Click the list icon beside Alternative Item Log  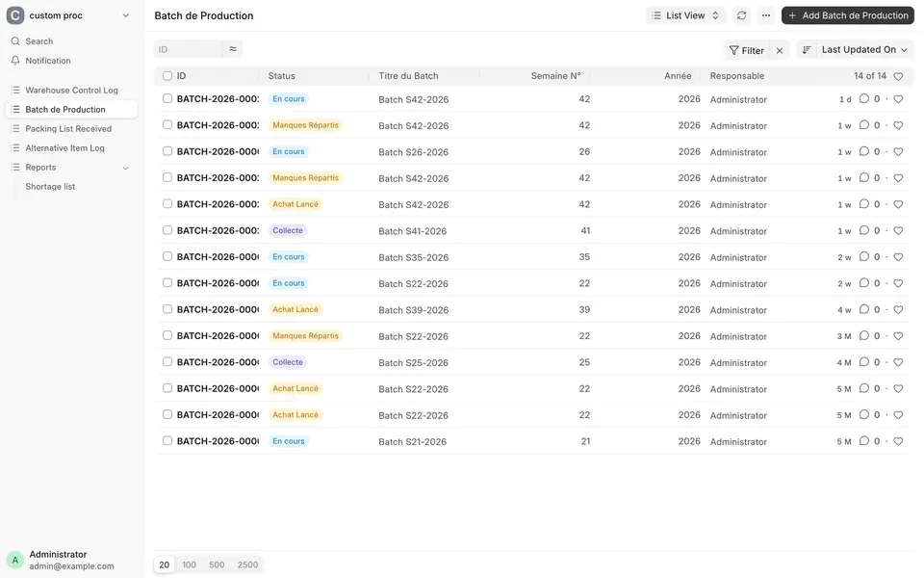click(15, 148)
